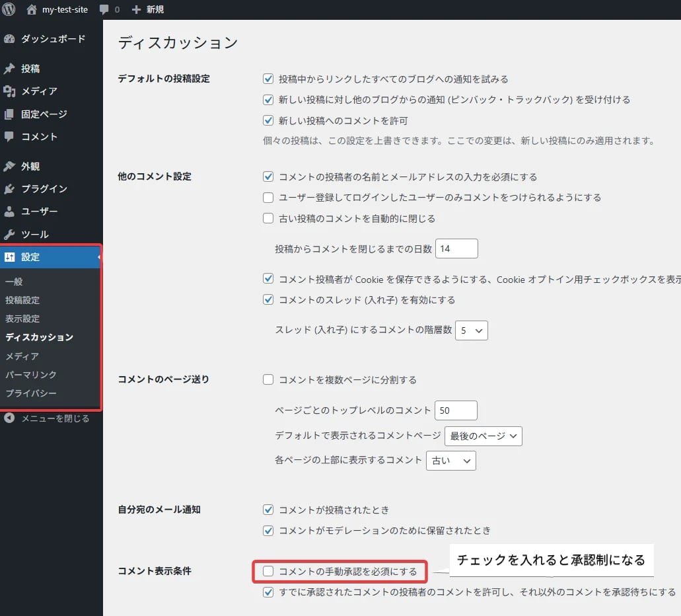Collapse the menu via メニューを閉じる
The image size is (681, 616).
pyautogui.click(x=46, y=418)
